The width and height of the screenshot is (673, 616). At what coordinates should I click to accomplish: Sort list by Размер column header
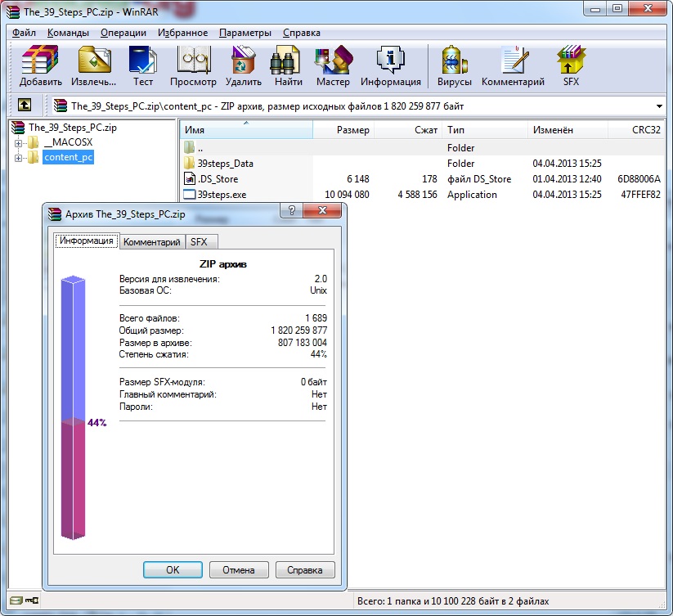343,129
